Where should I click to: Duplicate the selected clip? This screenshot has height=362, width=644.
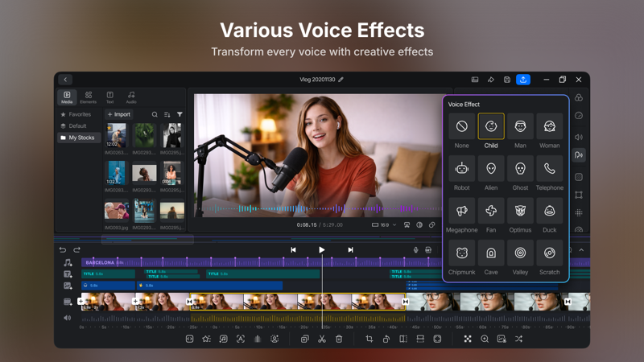coord(305,339)
